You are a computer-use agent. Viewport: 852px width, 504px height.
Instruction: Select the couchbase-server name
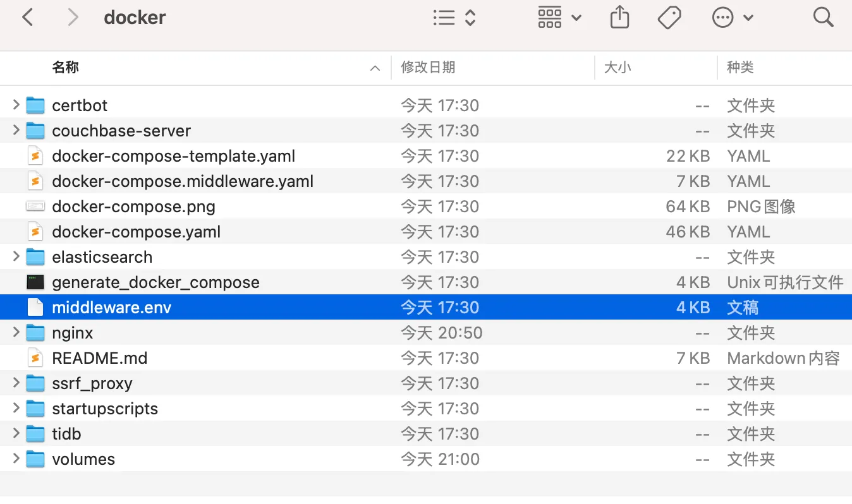click(121, 131)
